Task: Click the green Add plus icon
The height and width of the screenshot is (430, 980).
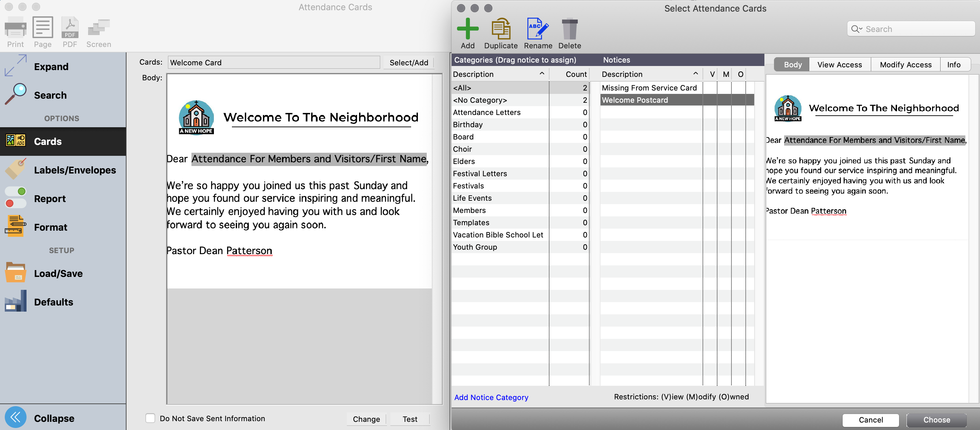Action: click(468, 29)
